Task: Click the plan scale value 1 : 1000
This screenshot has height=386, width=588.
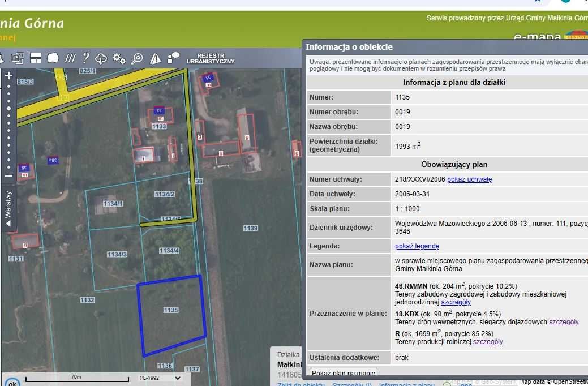Action: click(x=407, y=209)
